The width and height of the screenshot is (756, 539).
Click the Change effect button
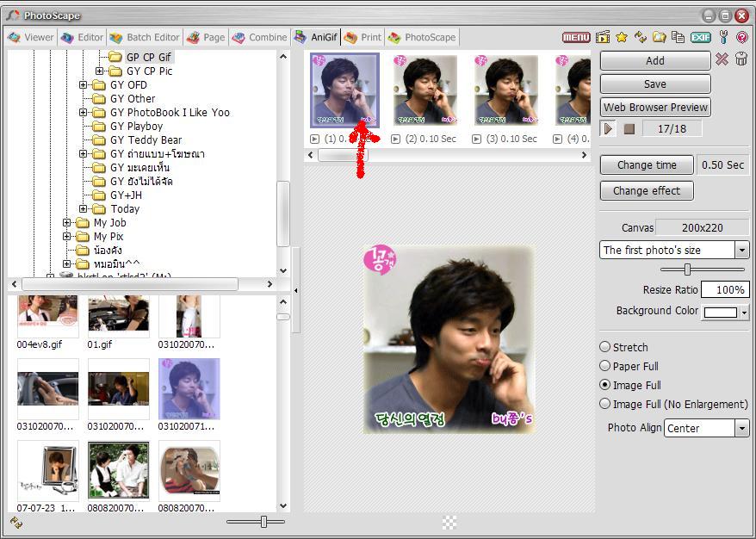647,191
